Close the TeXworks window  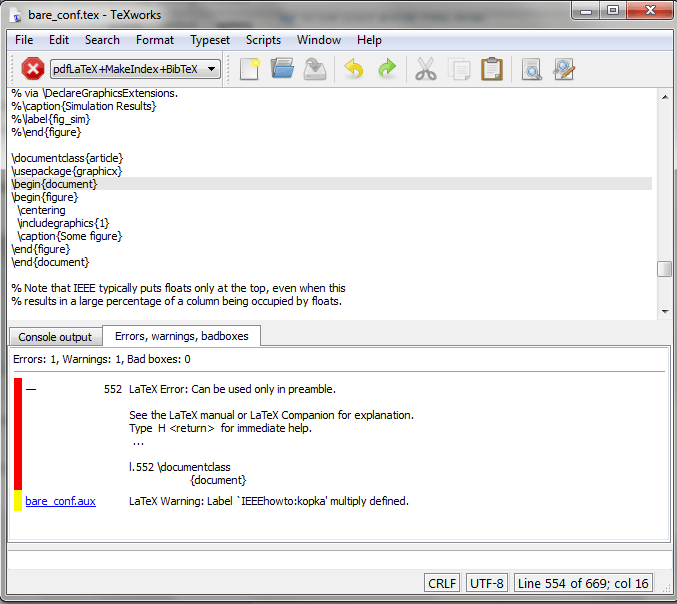click(650, 11)
